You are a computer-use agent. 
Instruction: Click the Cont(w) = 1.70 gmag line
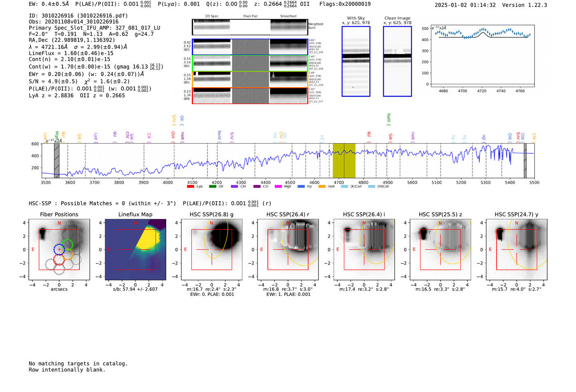point(96,67)
